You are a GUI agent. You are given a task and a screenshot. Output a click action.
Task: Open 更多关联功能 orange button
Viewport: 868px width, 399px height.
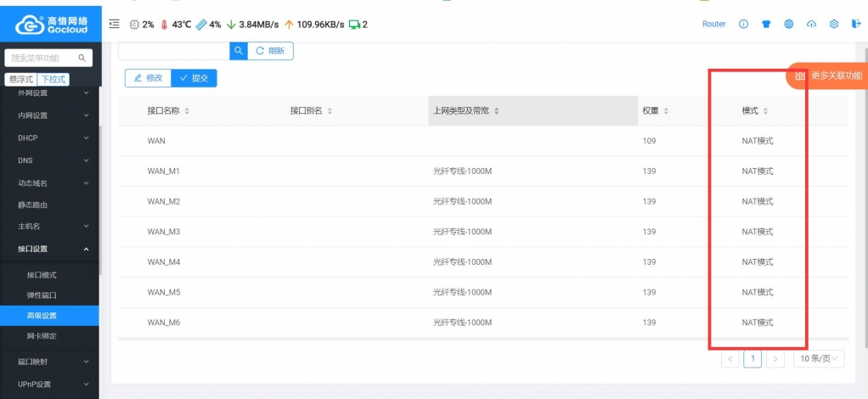pos(827,76)
